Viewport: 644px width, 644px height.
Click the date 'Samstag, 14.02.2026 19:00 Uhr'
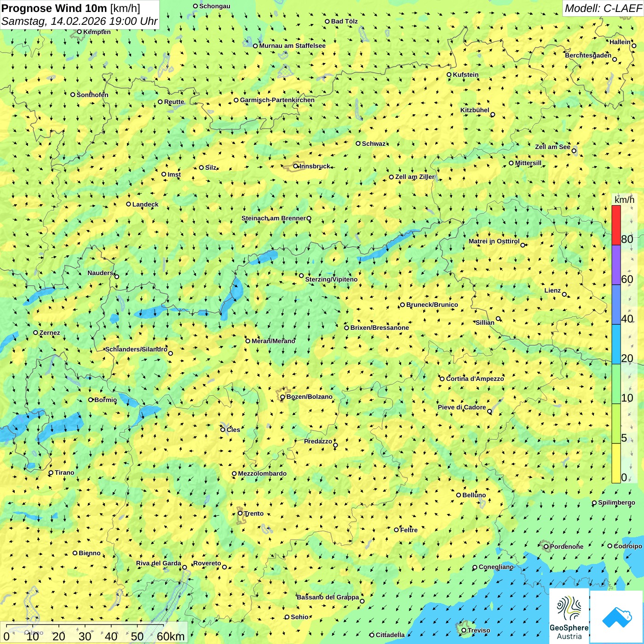[x=80, y=21]
